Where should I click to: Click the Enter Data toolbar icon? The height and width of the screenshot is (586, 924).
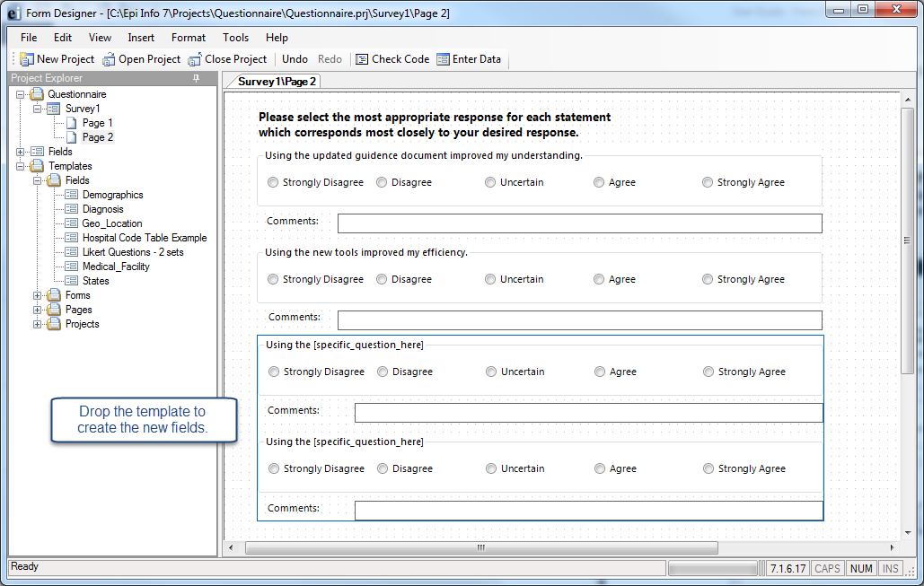point(443,59)
